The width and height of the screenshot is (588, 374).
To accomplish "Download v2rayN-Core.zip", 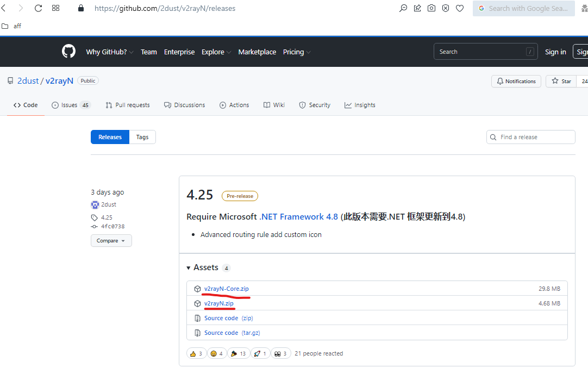I will click(x=226, y=289).
